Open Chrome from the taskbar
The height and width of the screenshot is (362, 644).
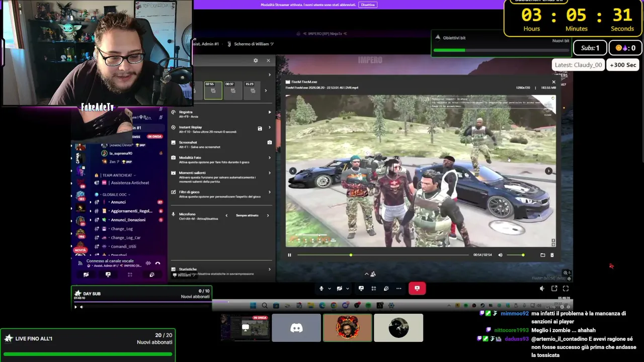pyautogui.click(x=334, y=305)
